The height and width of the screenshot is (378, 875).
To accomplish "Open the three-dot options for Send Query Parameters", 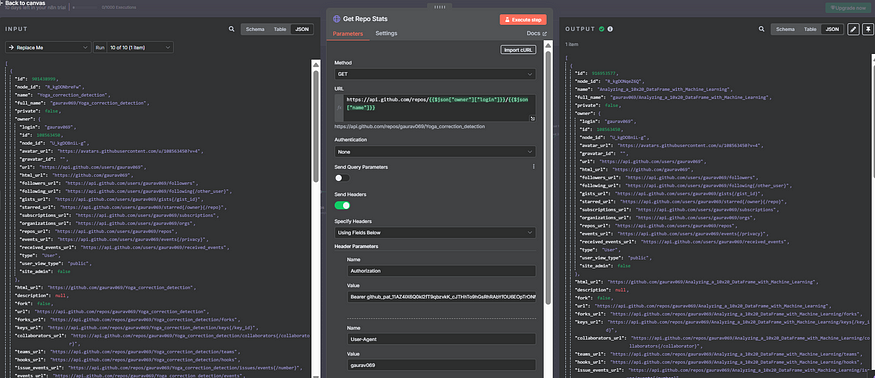I will [533, 166].
